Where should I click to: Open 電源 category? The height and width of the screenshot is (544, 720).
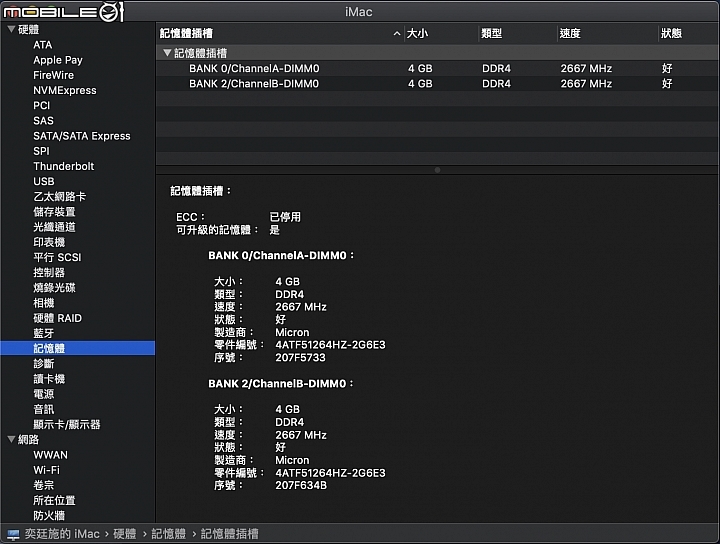[x=44, y=394]
